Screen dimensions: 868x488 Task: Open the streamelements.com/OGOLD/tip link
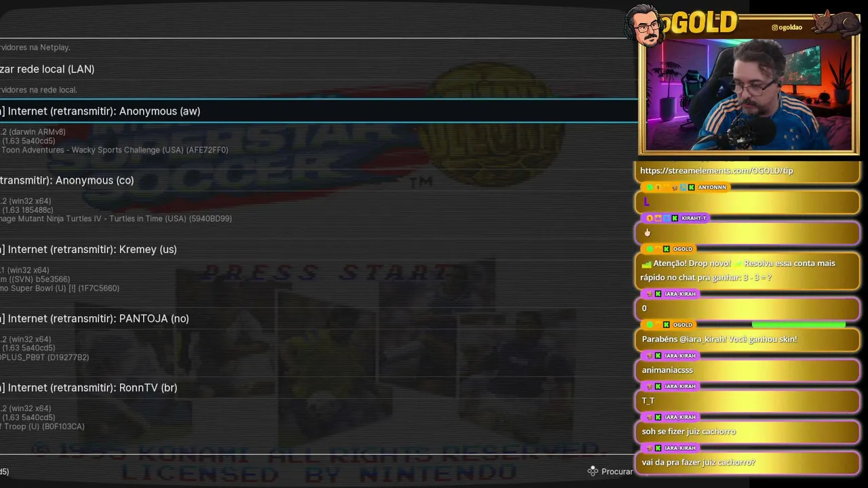(x=716, y=171)
